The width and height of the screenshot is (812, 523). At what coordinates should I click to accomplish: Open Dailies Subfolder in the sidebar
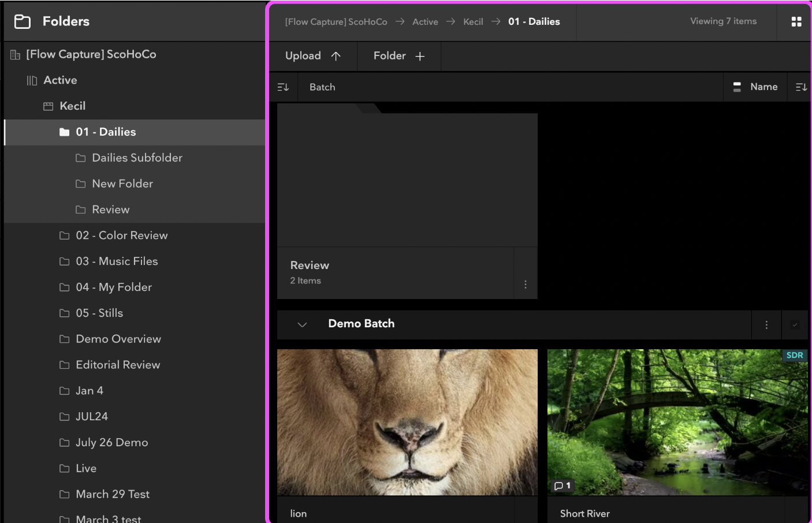(x=137, y=158)
